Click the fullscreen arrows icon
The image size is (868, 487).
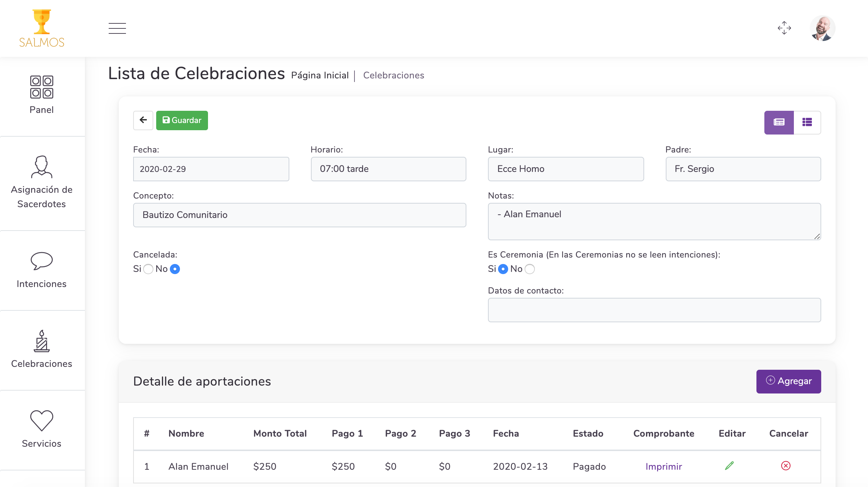[x=784, y=28]
